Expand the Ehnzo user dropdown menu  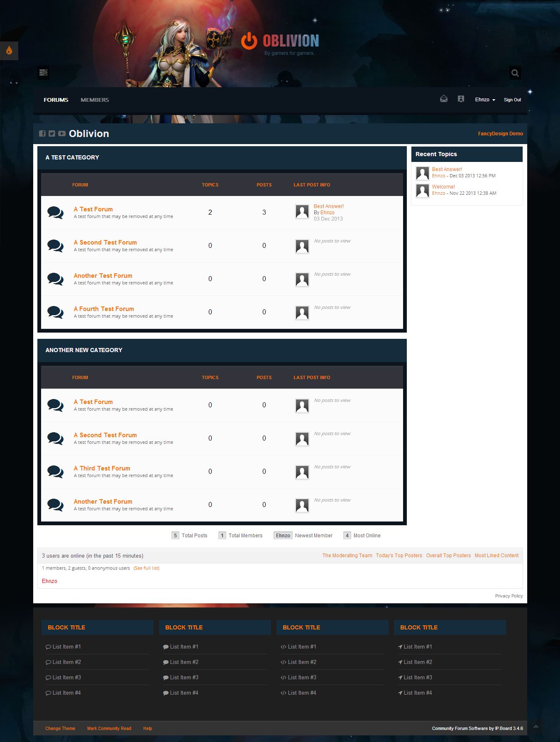pyautogui.click(x=485, y=100)
